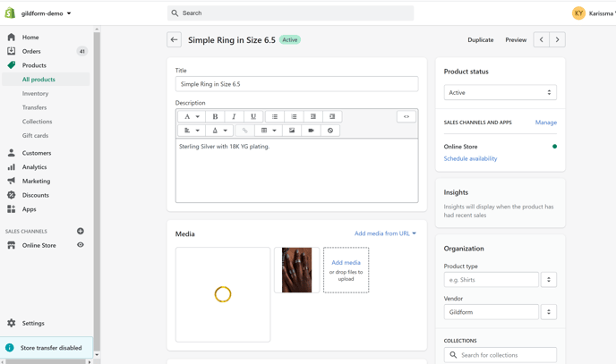Click the Shopify logo icon

(10, 13)
